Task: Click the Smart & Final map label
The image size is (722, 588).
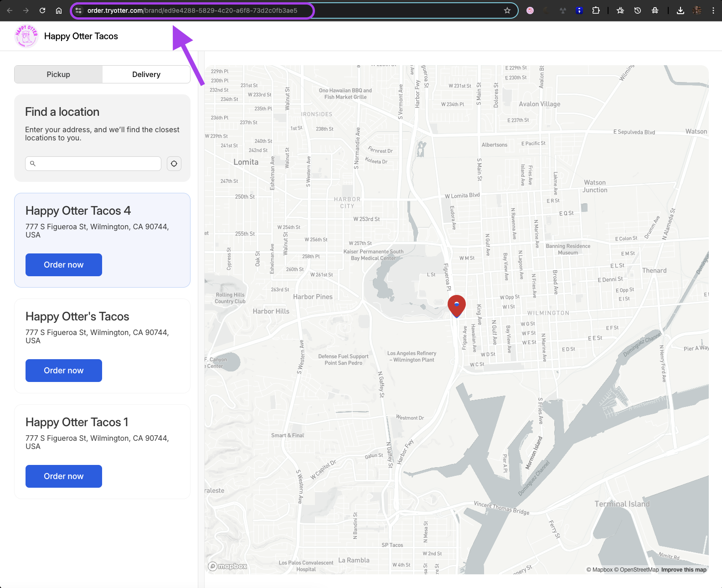Action: pyautogui.click(x=288, y=435)
